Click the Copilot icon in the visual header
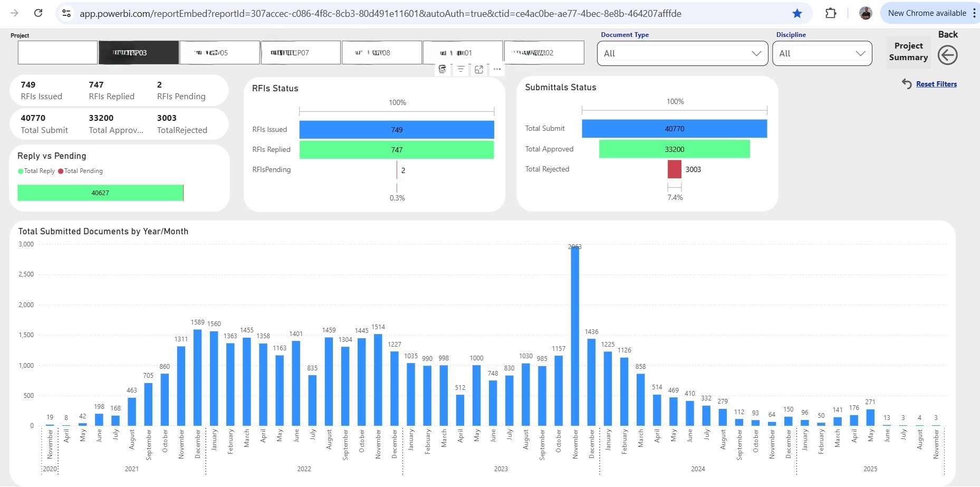 pyautogui.click(x=443, y=69)
